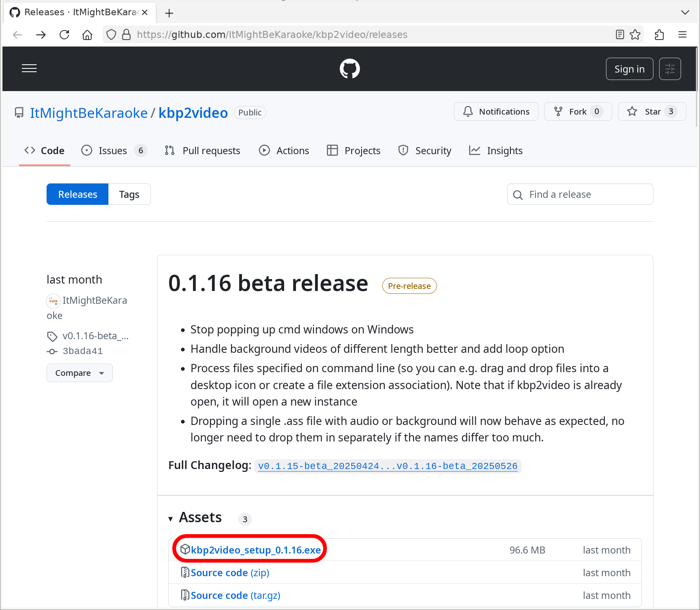Download kbp2video_setup_0.1.16.exe
Image resolution: width=700 pixels, height=610 pixels.
tap(256, 550)
